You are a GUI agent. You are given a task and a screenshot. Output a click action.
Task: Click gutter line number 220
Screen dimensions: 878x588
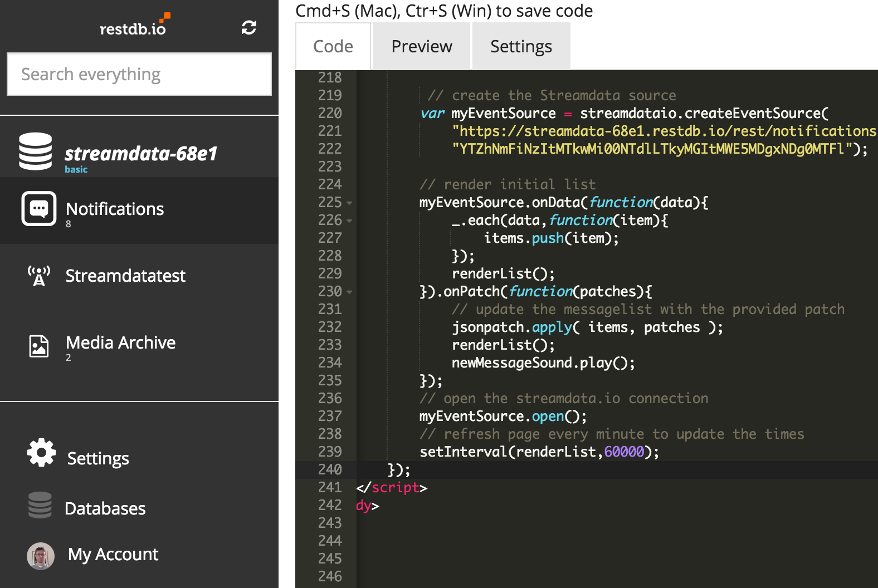pos(330,113)
